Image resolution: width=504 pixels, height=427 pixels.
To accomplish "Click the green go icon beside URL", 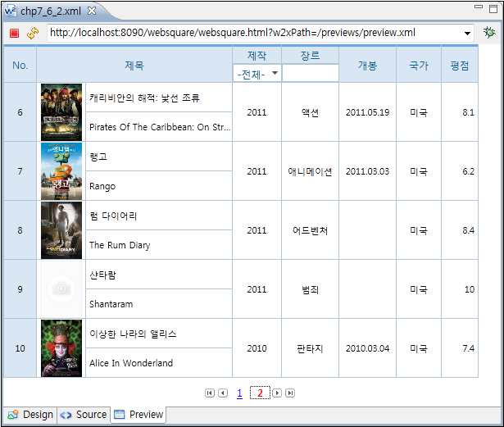I will tap(489, 33).
